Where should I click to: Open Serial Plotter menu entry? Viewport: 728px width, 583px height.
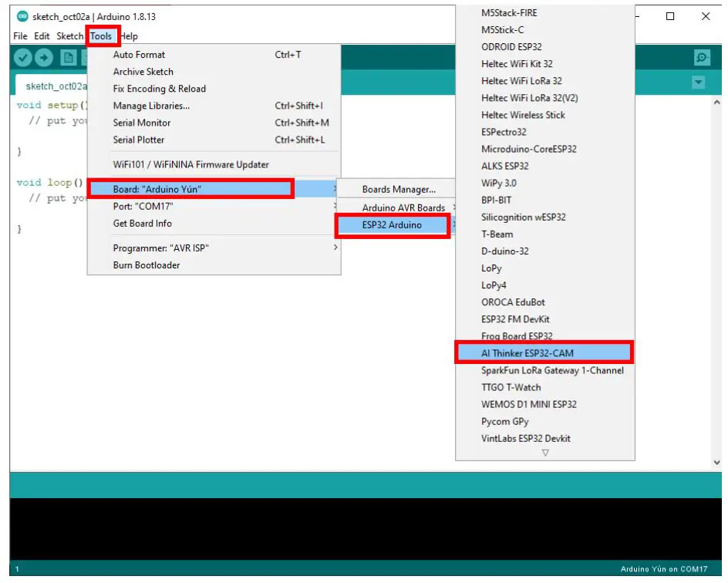coord(214,140)
